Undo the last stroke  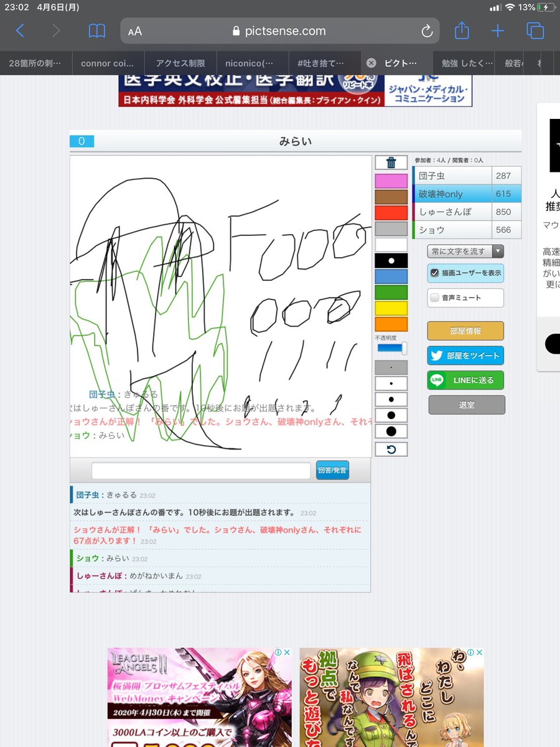point(391,449)
